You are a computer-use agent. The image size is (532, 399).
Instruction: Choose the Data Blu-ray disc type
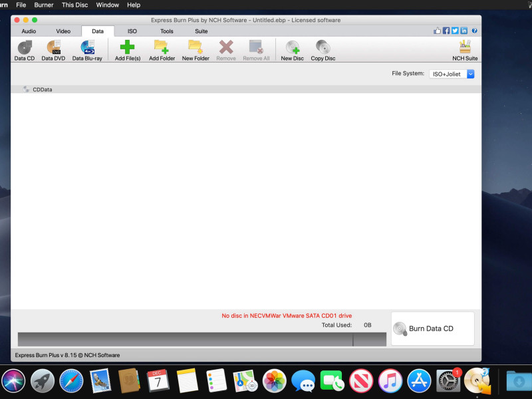pos(87,51)
